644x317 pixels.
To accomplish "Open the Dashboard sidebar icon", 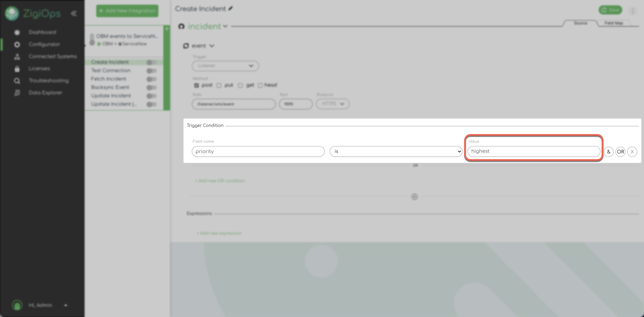I will tap(17, 33).
